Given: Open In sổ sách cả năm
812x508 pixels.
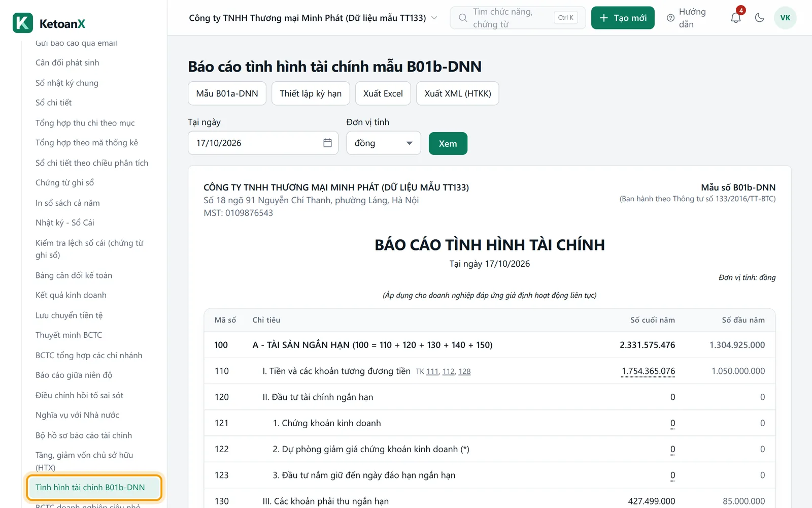Looking at the screenshot, I should point(67,203).
